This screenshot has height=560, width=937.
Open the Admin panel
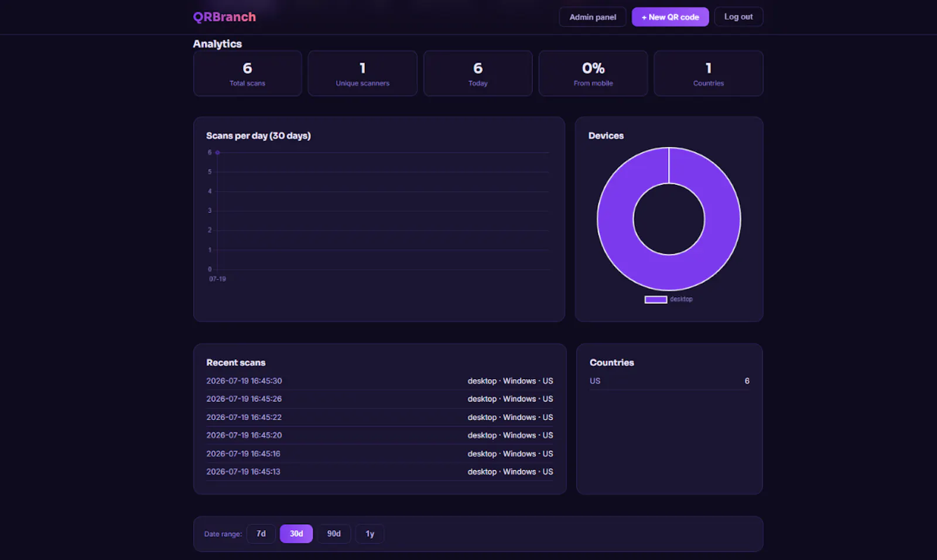(593, 17)
